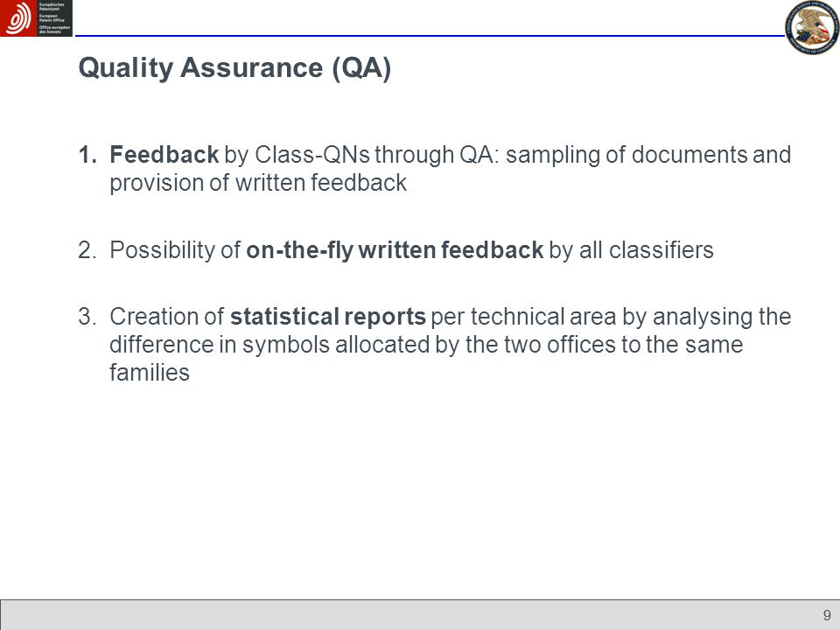Select the bold statistical reports phrase
Screen dimensions: 840x630
pyautogui.click(x=328, y=317)
